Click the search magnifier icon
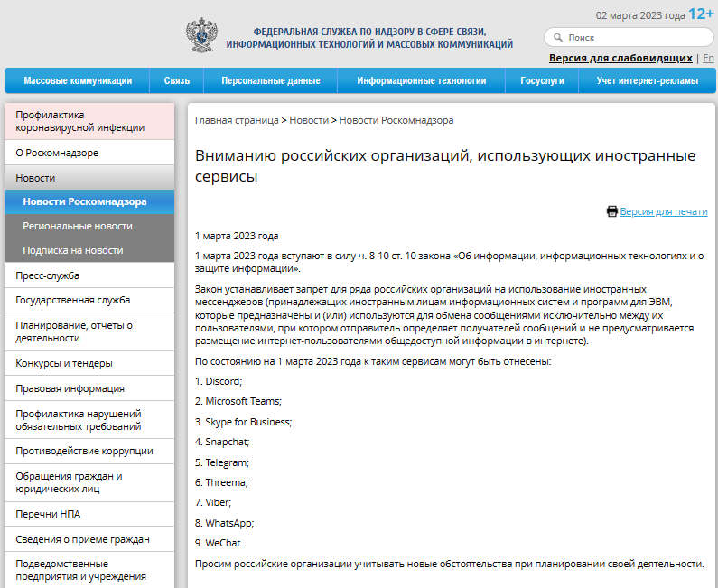Viewport: 718px width, 588px height. pyautogui.click(x=558, y=37)
